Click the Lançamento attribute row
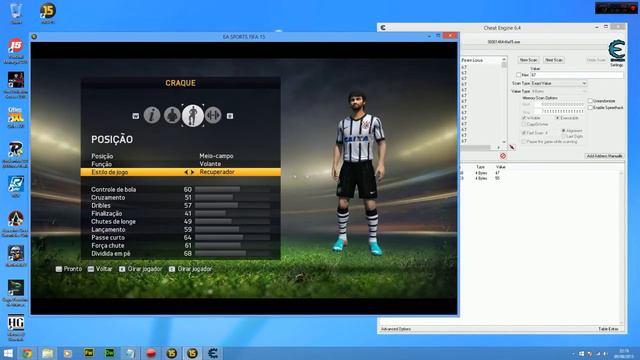Screen dimensions: 640x360 [x=180, y=229]
